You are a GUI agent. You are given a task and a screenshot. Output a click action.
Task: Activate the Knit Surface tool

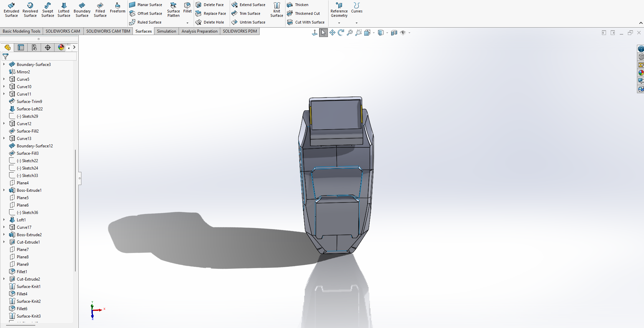(x=276, y=9)
